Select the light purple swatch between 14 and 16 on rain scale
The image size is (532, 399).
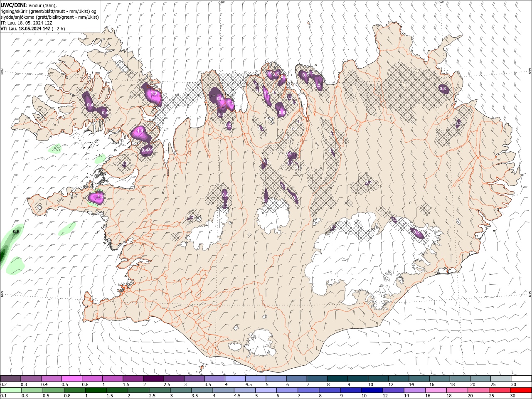[414, 390]
